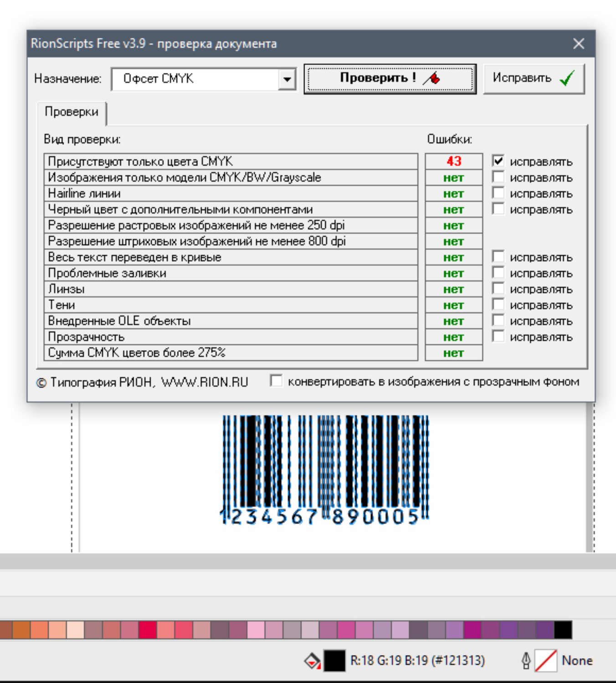
Task: Select the Проблемные заливки row
Action: [231, 273]
